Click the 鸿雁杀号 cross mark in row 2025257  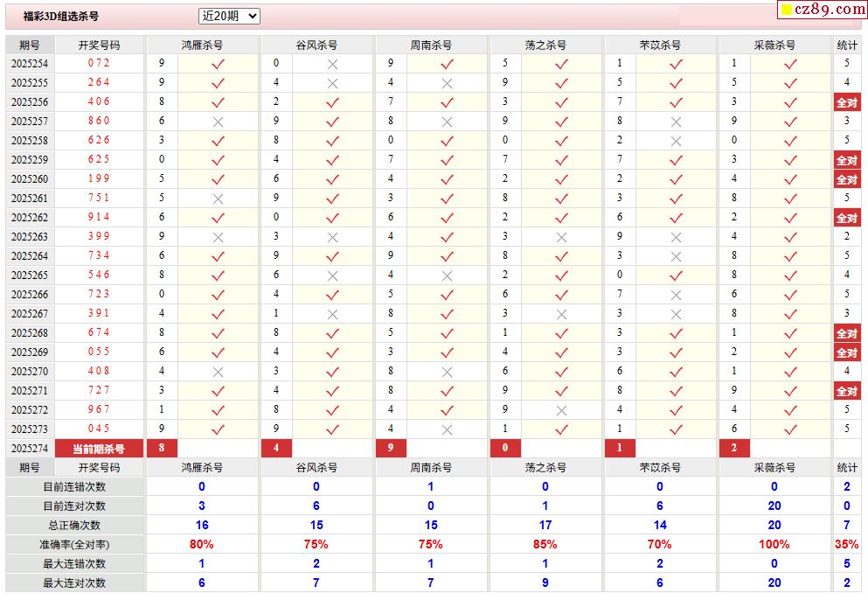click(218, 122)
